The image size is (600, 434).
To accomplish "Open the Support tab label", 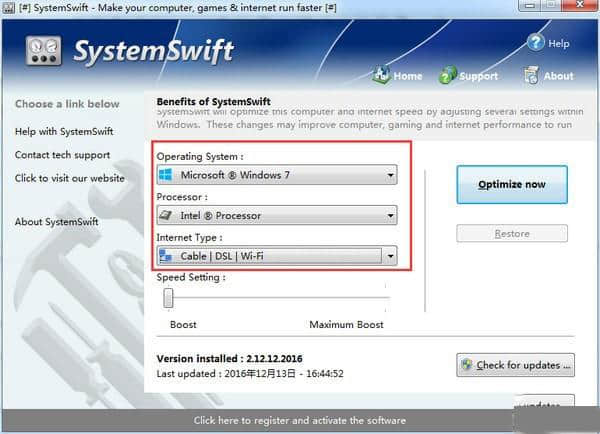I will point(478,76).
